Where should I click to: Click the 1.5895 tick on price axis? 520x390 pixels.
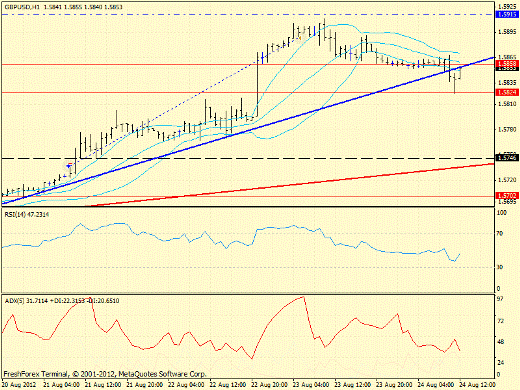(507, 32)
